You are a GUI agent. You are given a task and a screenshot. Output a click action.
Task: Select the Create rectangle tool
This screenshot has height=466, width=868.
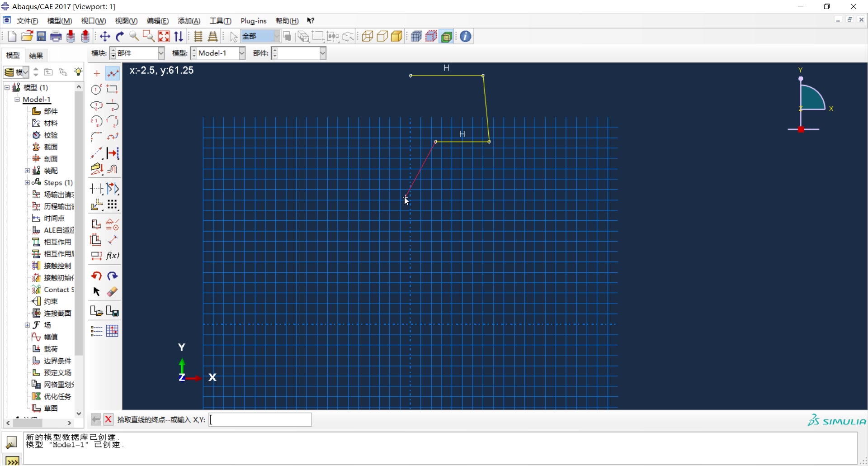(113, 89)
